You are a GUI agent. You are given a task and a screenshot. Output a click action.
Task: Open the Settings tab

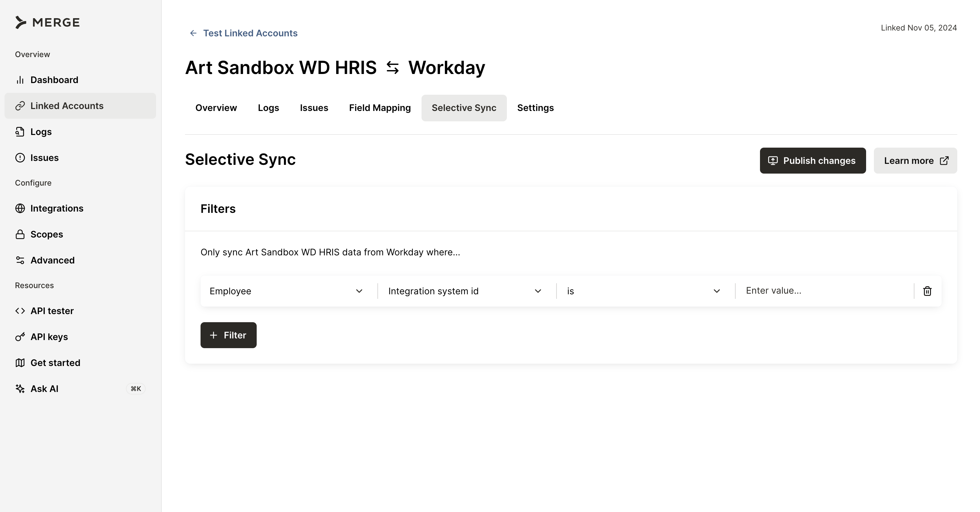pos(535,108)
